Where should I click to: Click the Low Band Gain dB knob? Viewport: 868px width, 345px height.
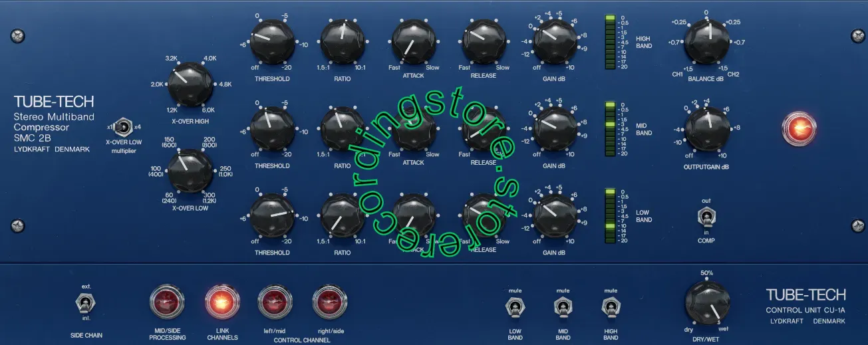(555, 215)
